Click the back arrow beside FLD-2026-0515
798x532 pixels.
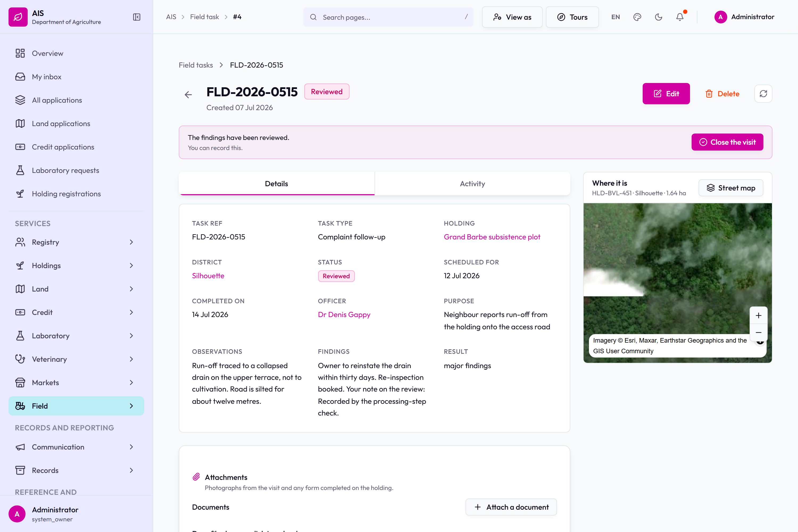(x=188, y=95)
